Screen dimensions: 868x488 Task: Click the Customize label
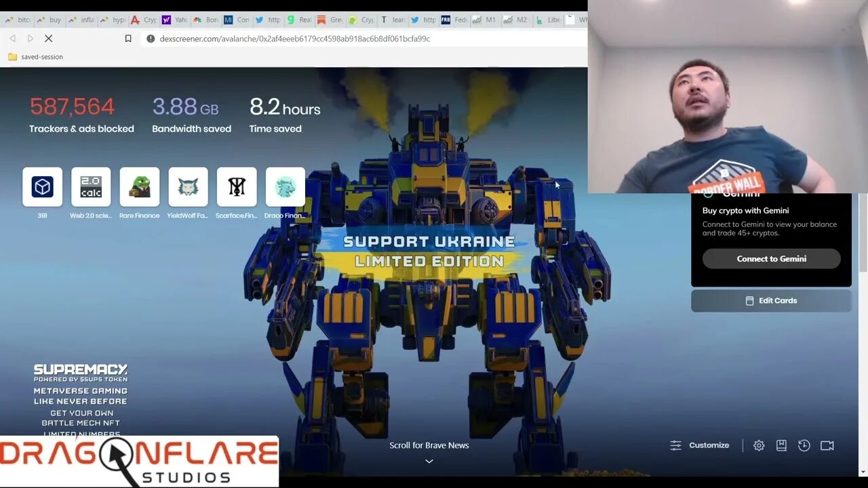click(709, 445)
